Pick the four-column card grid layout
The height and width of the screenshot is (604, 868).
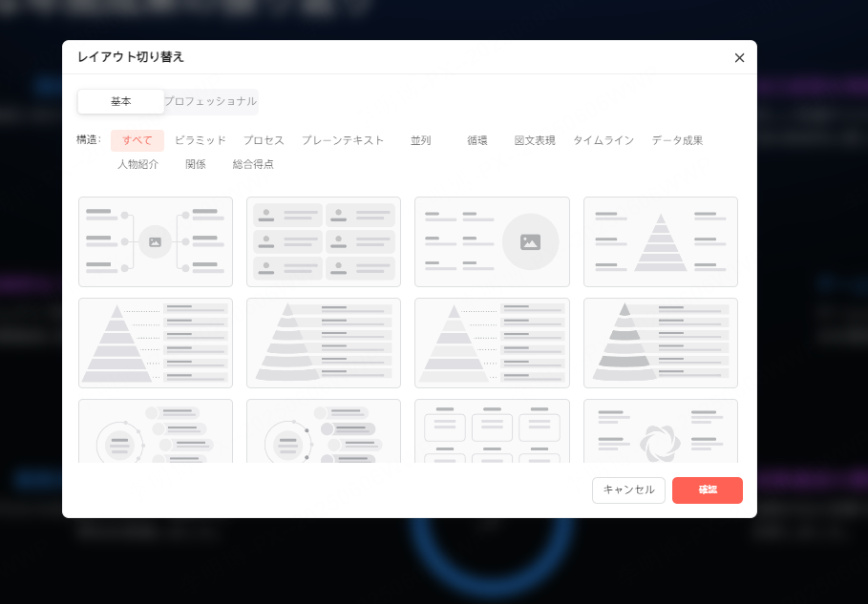tap(491, 439)
